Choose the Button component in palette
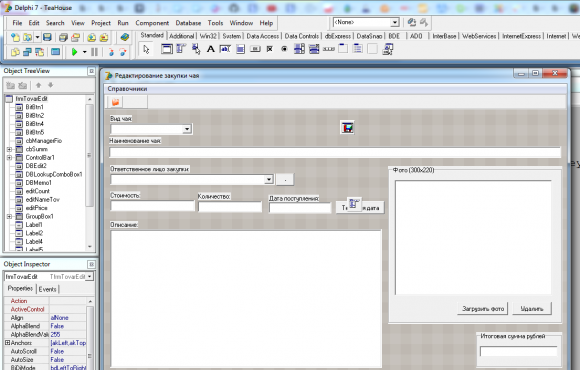Screen dimensions: 580x370 [x=255, y=49]
